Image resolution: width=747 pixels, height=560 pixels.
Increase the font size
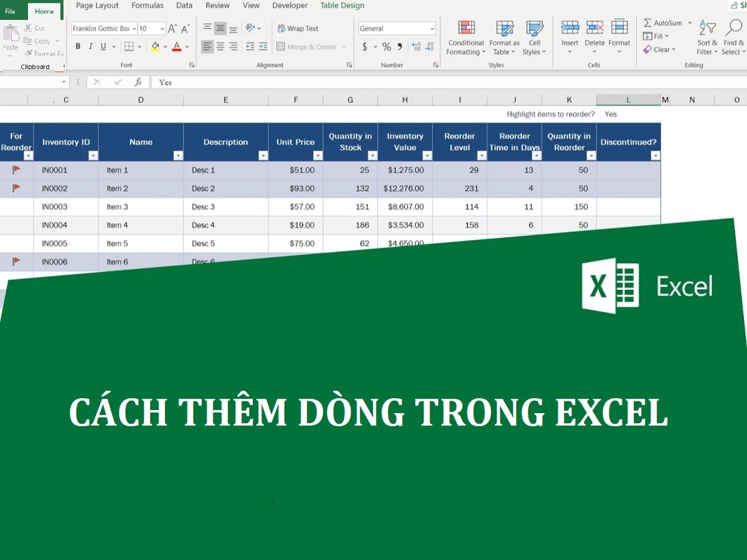[x=173, y=29]
